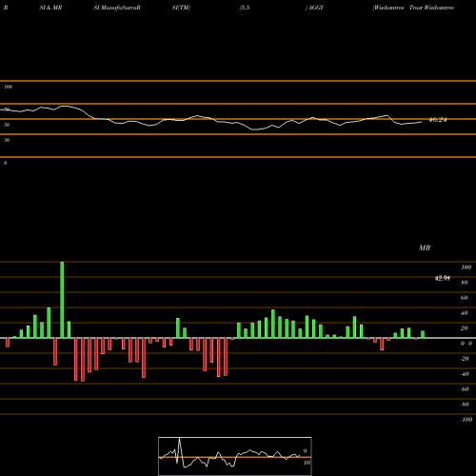Click the RSI current value 46.24
Viewport: 476px width, 476px height.
coord(438,120)
